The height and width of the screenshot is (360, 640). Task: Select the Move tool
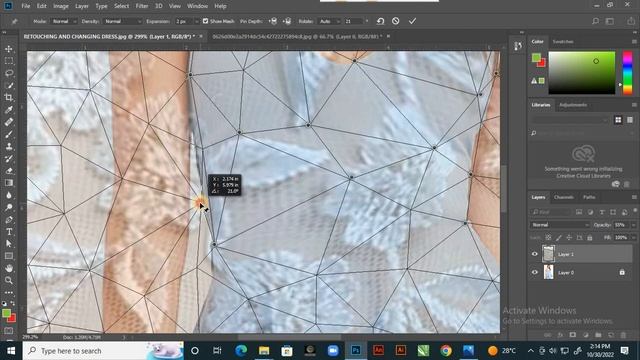pyautogui.click(x=9, y=49)
